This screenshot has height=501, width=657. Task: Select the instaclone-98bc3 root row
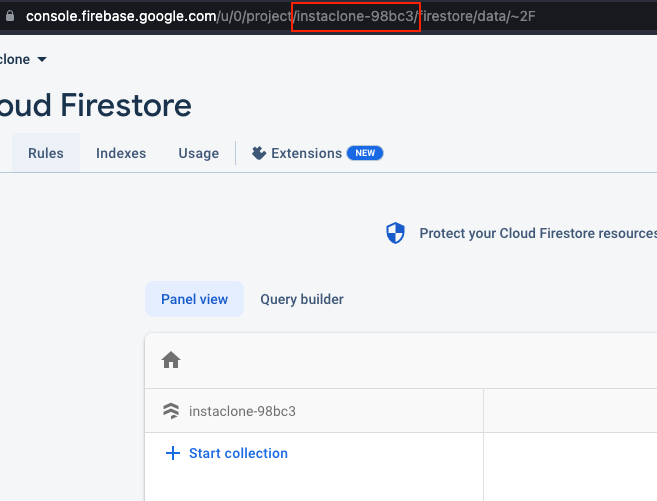pos(314,411)
